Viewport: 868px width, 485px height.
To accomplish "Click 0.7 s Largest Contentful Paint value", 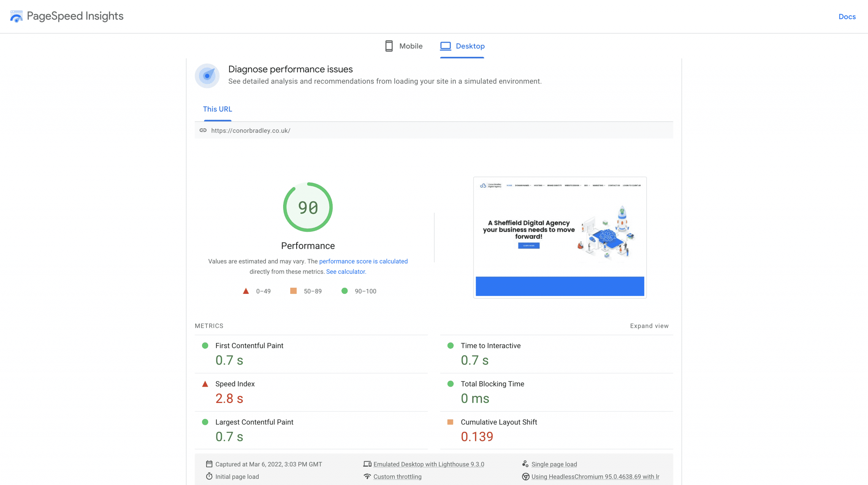I will pos(229,437).
